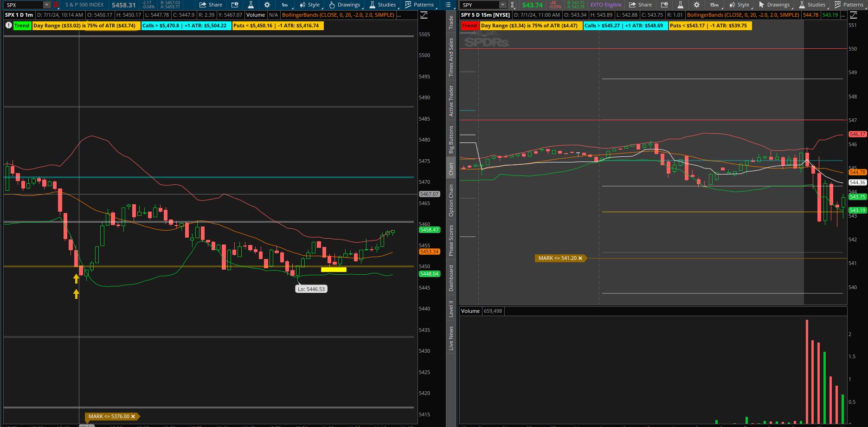Open Drawings menu on SPX chart

[344, 5]
